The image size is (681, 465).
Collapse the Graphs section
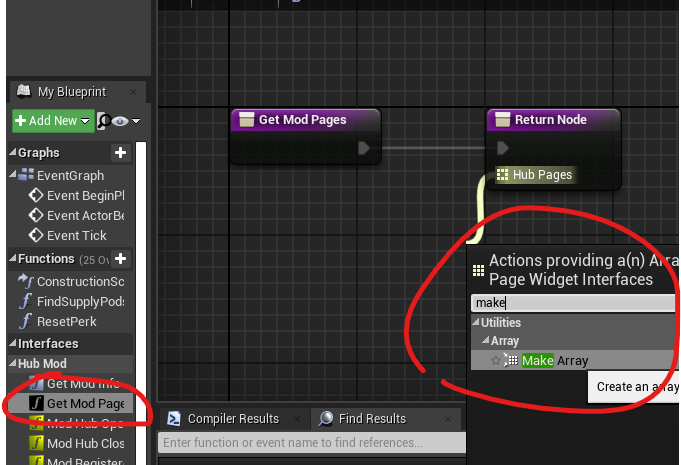[13, 152]
